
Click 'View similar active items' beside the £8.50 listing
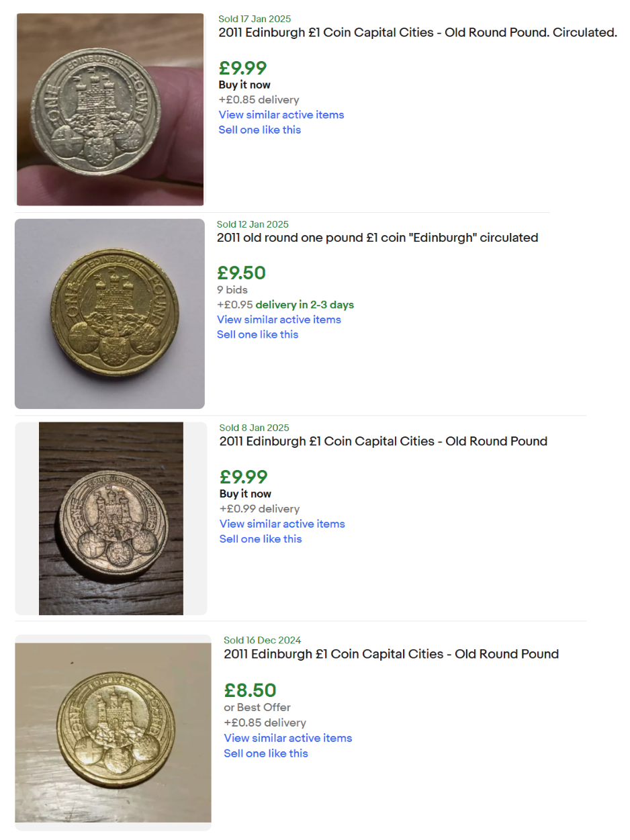point(287,738)
